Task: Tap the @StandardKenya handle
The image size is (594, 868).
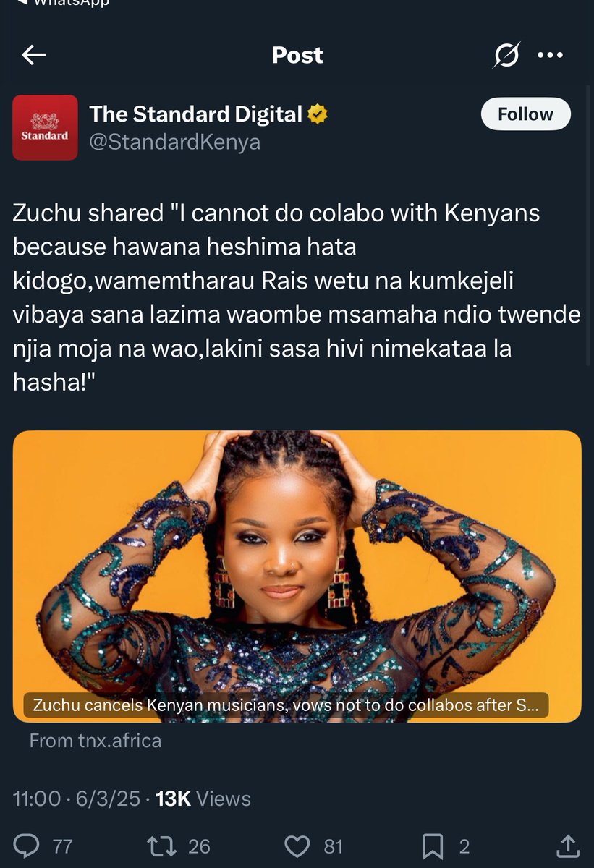Action: pos(174,141)
